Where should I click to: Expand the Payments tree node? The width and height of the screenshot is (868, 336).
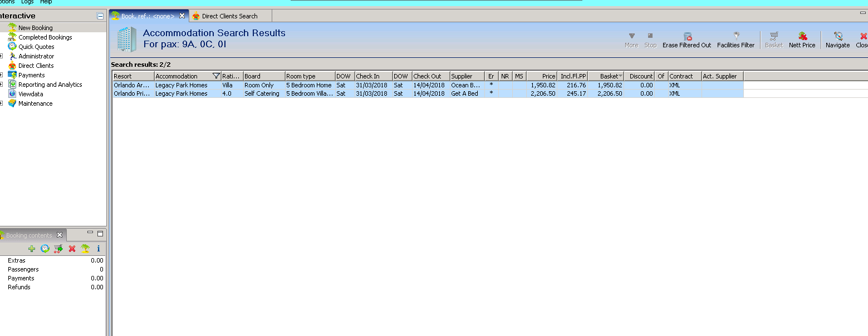click(2, 75)
